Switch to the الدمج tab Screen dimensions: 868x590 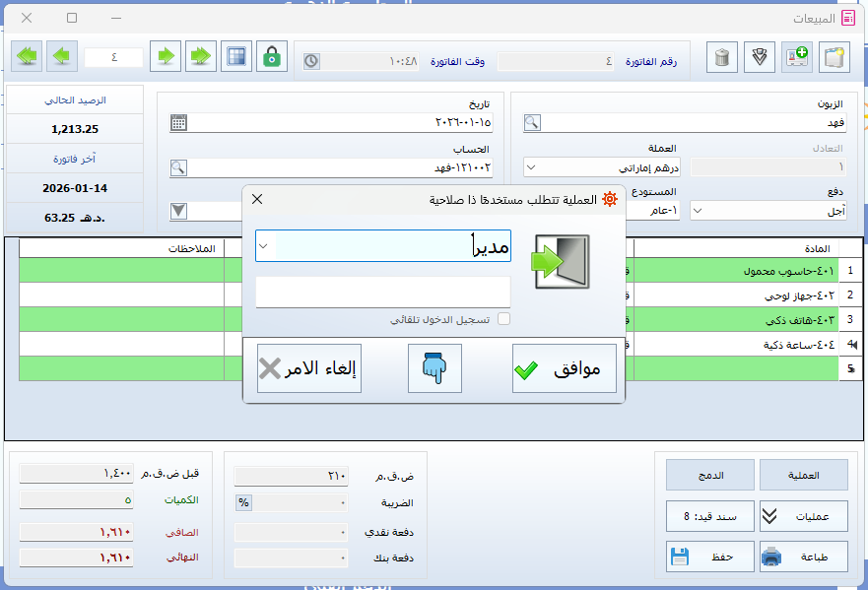(709, 475)
